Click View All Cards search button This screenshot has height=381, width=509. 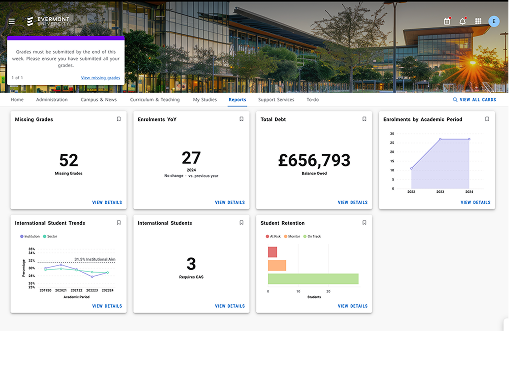coord(474,100)
